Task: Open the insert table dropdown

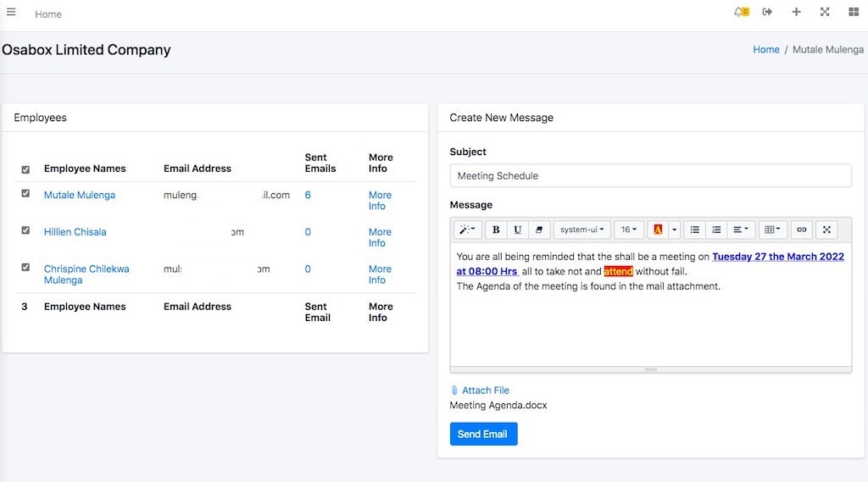Action: click(x=772, y=230)
